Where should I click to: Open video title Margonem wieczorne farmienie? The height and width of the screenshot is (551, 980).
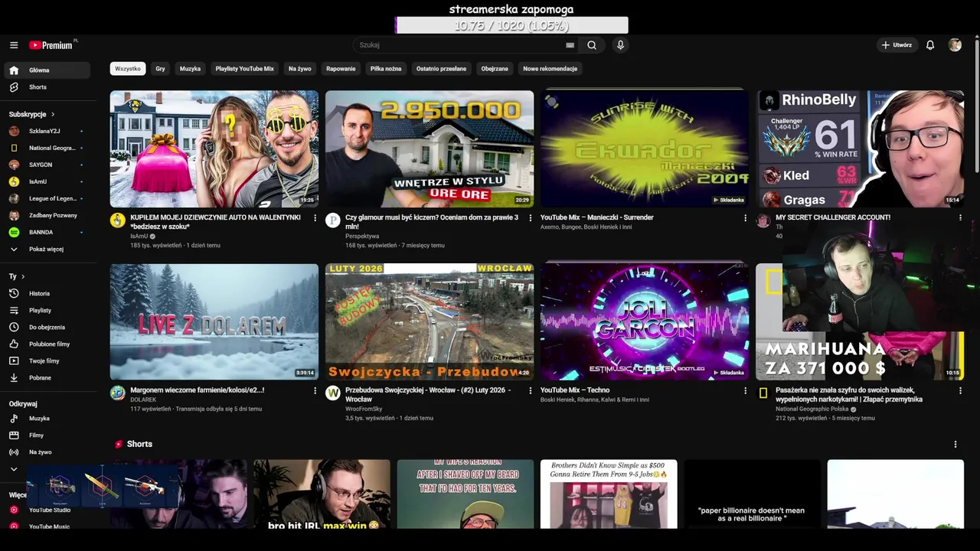(197, 390)
